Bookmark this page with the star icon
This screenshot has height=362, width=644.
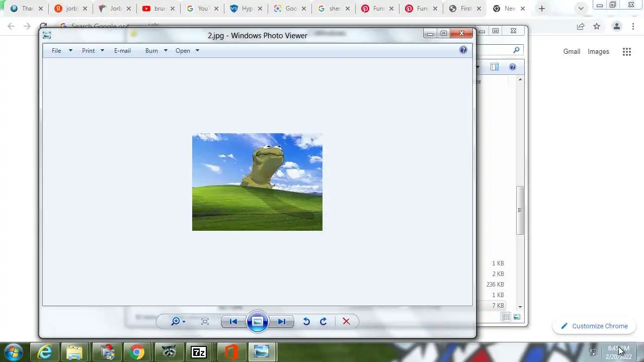pyautogui.click(x=597, y=26)
